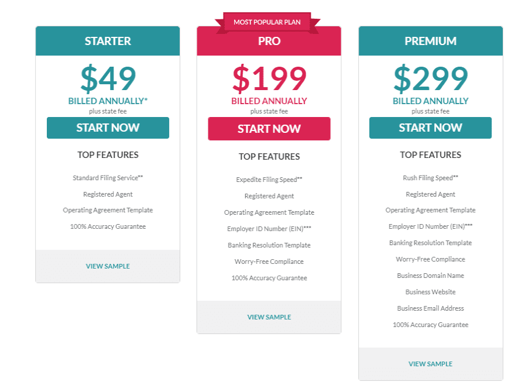Click the $299 price
The image size is (532, 392).
tap(430, 78)
